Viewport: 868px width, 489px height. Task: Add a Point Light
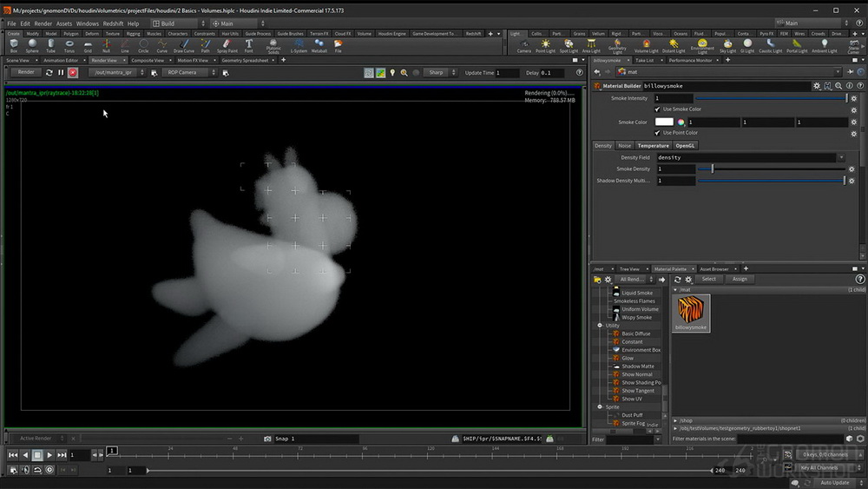[545, 46]
